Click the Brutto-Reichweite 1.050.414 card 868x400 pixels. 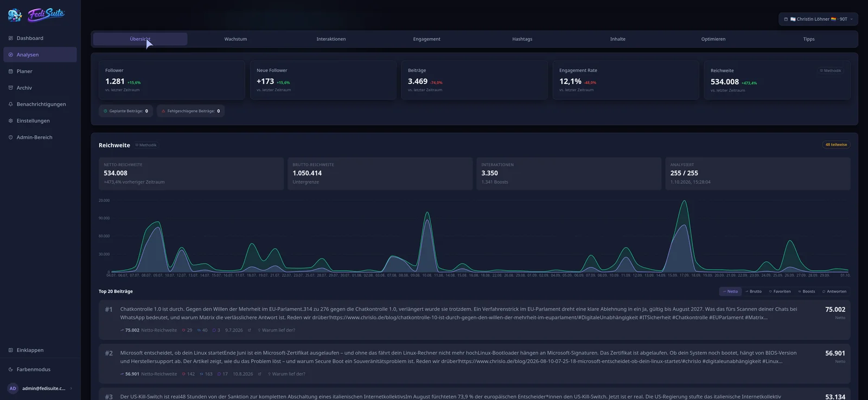[380, 174]
